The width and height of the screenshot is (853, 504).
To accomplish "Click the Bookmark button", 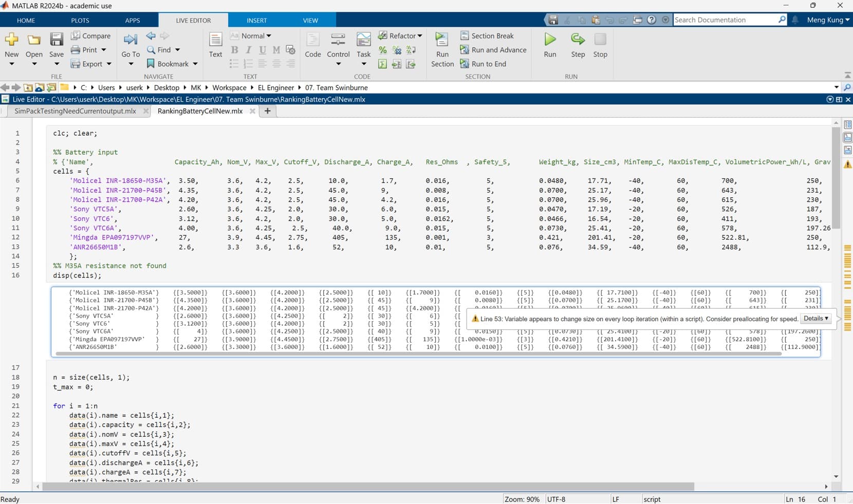I will 173,64.
